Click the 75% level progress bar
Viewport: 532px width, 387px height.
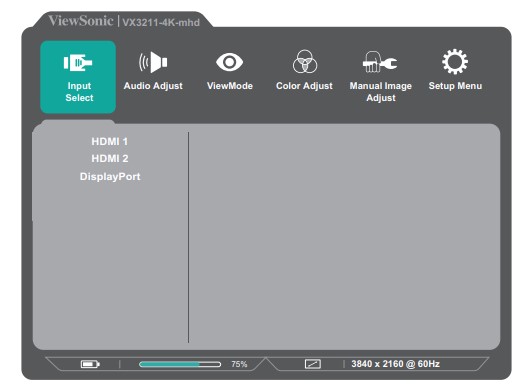tap(180, 364)
